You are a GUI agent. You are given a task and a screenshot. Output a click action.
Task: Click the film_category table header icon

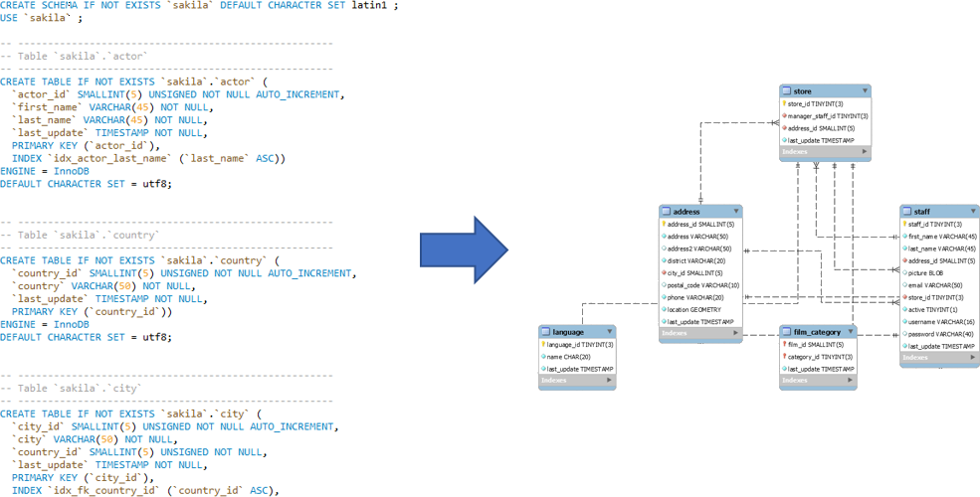point(787,332)
